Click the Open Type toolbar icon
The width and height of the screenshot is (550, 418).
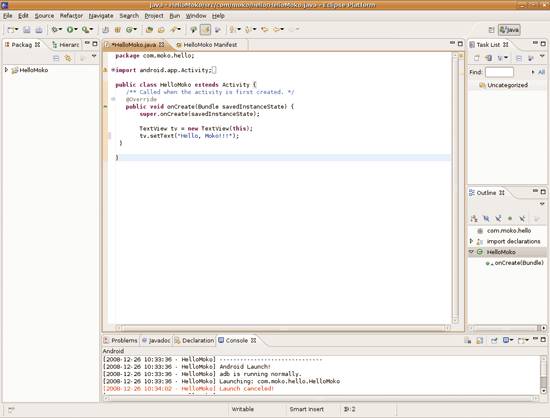[x=149, y=30]
